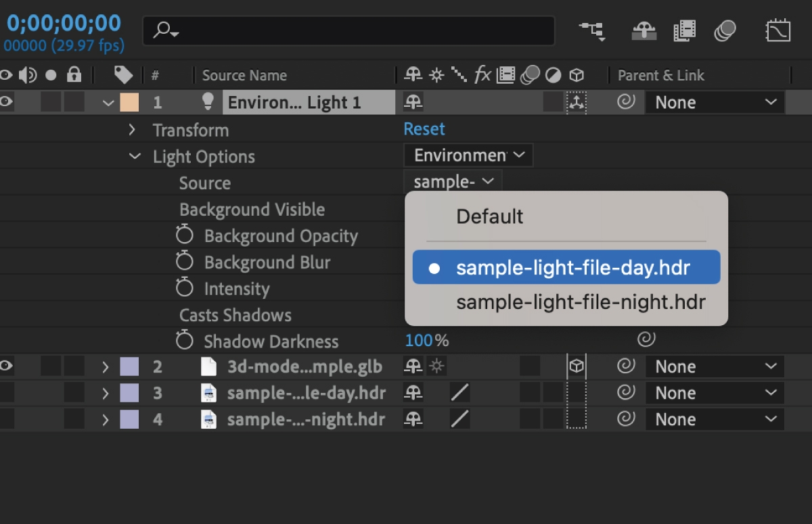Screen dimensions: 812x524
Task: Select Default in the Source menu
Action: pos(490,216)
